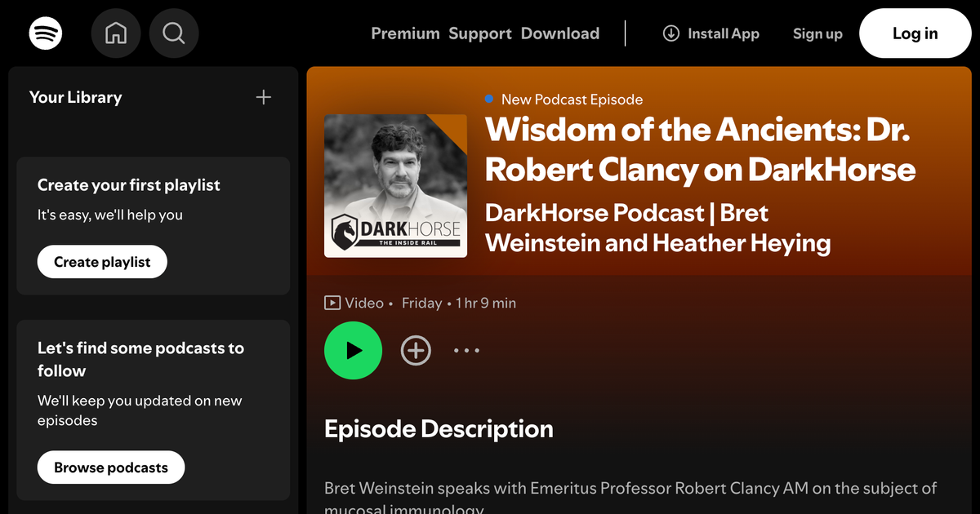Image resolution: width=980 pixels, height=514 pixels.
Task: Click 'Create your first playlist' text
Action: pyautogui.click(x=129, y=185)
